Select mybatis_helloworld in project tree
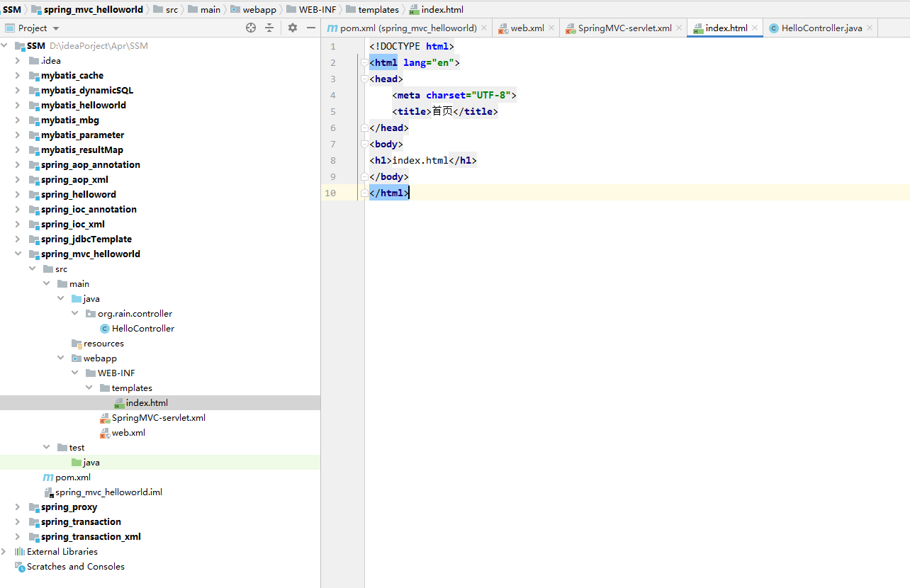This screenshot has width=910, height=588. tap(84, 105)
